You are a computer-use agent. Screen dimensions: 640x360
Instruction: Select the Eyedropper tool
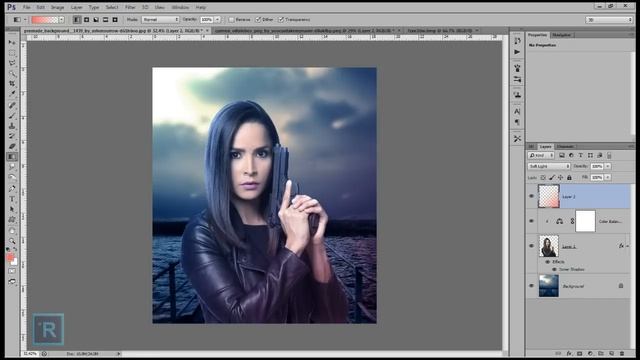[12, 94]
